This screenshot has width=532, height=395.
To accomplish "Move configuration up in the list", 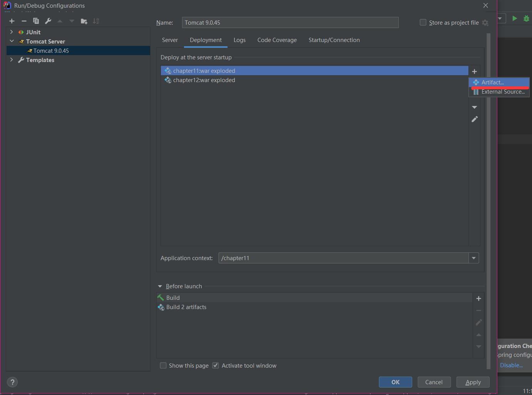I will click(60, 21).
